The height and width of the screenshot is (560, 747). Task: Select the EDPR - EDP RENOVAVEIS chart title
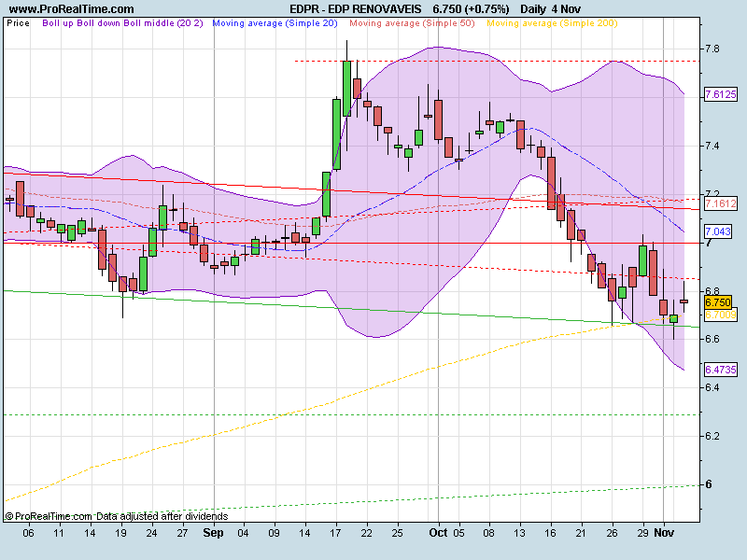click(356, 9)
